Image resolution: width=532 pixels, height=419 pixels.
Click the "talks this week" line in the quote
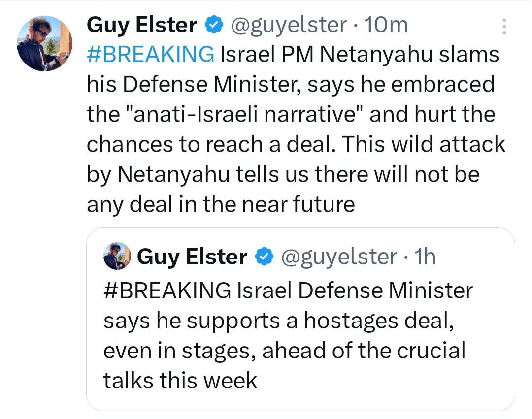tap(180, 381)
